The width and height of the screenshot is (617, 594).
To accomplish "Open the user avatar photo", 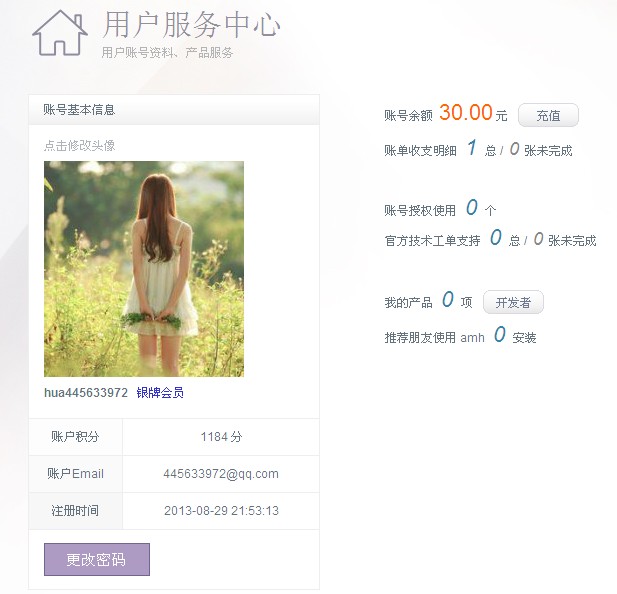I will 144,269.
